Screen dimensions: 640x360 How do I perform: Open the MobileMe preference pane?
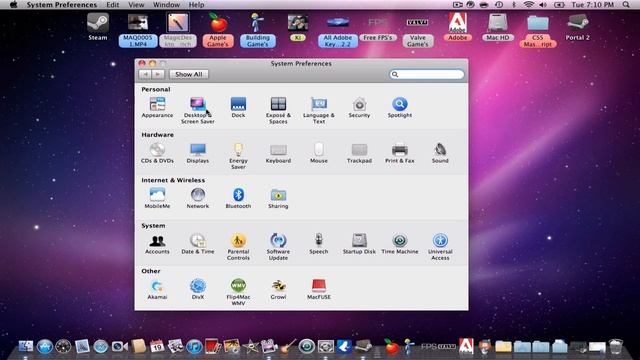pyautogui.click(x=157, y=198)
